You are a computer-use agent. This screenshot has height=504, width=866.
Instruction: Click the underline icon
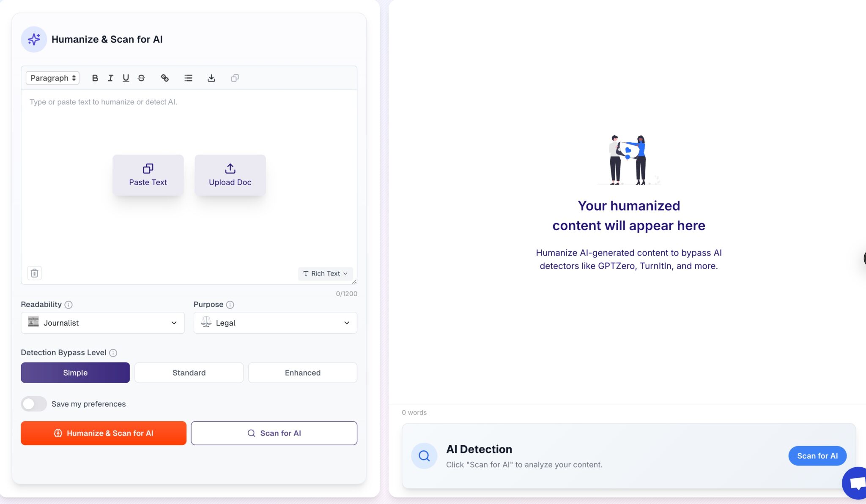tap(126, 78)
